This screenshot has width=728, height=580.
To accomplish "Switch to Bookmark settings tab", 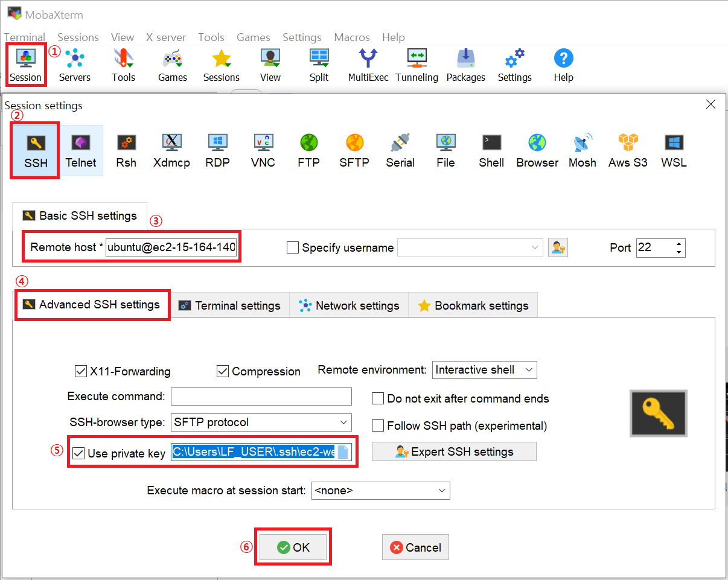I will [473, 305].
